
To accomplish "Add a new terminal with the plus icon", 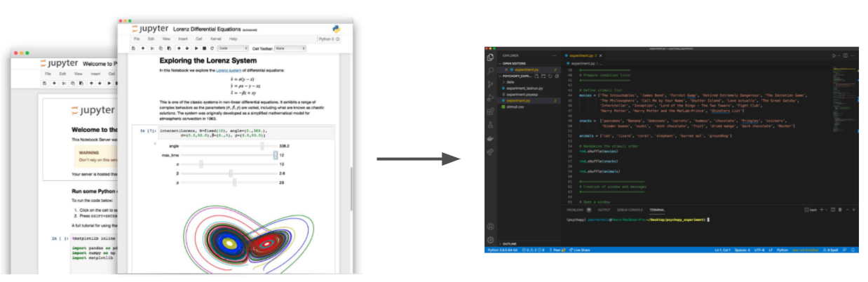I will point(822,210).
